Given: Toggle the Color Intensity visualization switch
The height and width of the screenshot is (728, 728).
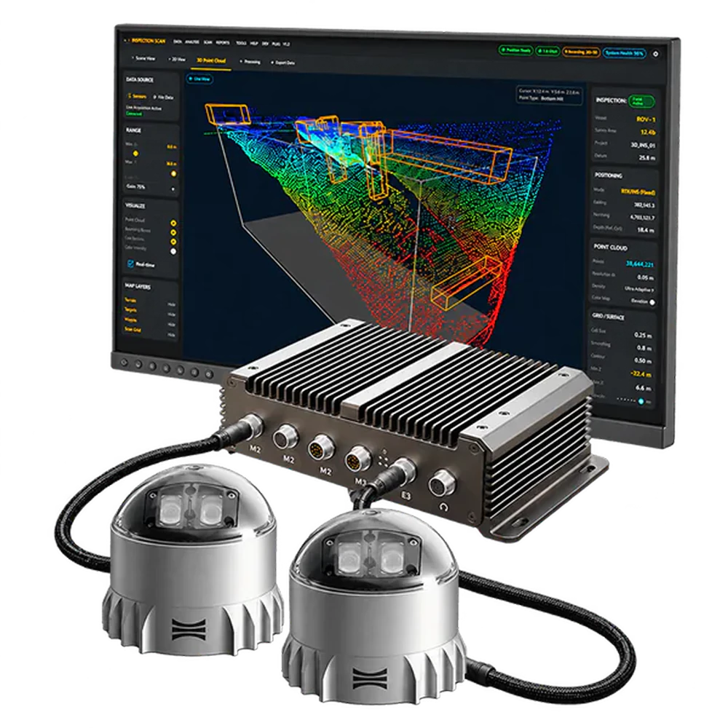Looking at the screenshot, I should tap(173, 251).
